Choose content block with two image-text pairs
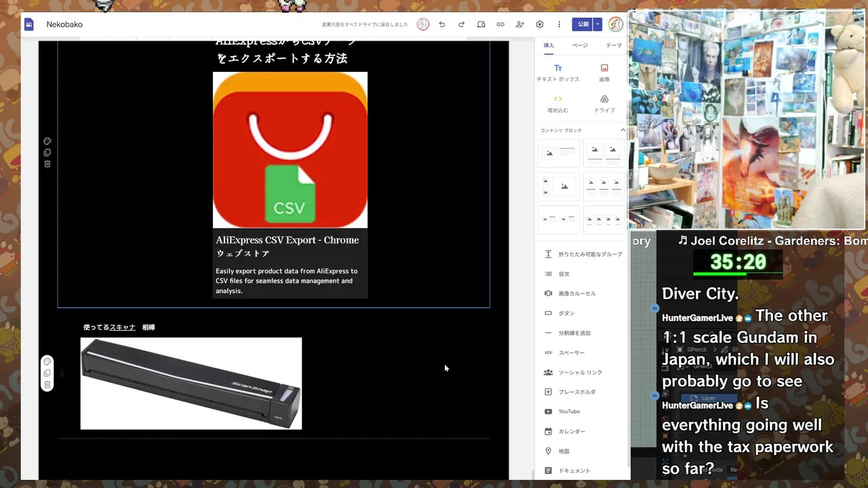The width and height of the screenshot is (868, 488). (x=559, y=220)
